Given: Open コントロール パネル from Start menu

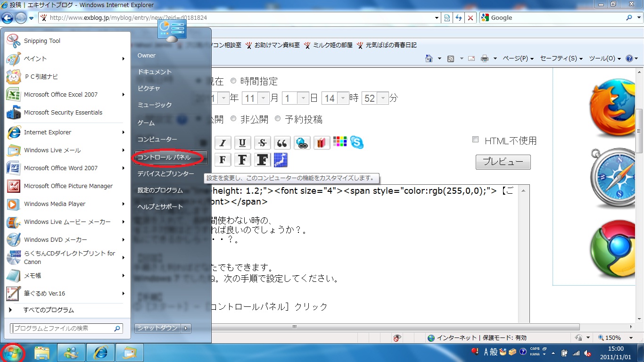Looking at the screenshot, I should click(170, 157).
